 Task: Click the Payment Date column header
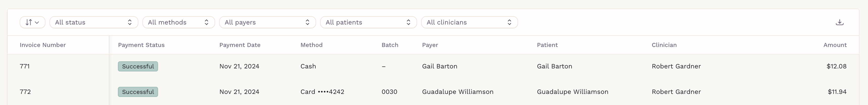coord(240,45)
